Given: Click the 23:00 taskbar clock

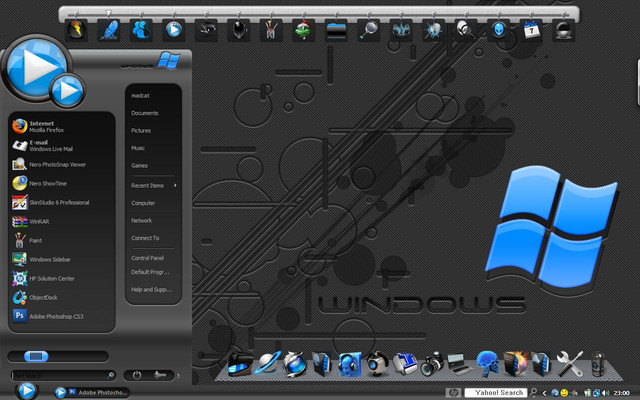Looking at the screenshot, I should pos(621,393).
